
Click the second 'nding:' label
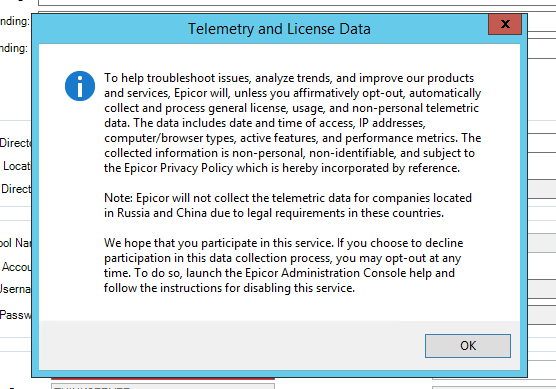(x=14, y=48)
